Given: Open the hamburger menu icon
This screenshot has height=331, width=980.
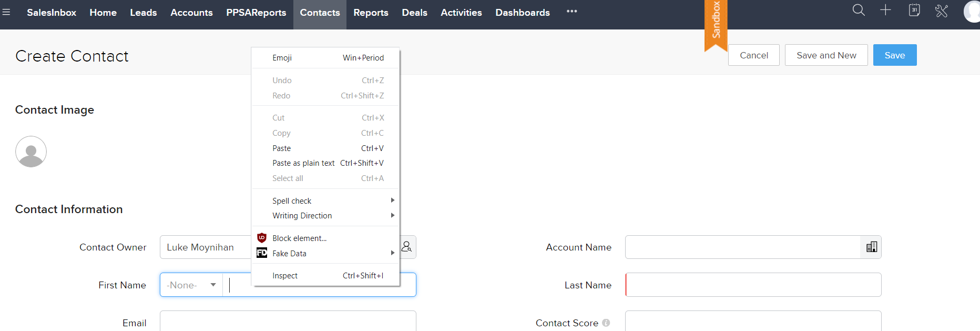Looking at the screenshot, I should [x=6, y=12].
